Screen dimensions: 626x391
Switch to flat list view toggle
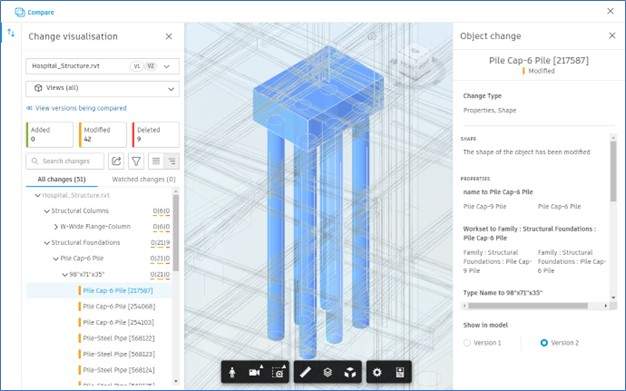pos(156,161)
